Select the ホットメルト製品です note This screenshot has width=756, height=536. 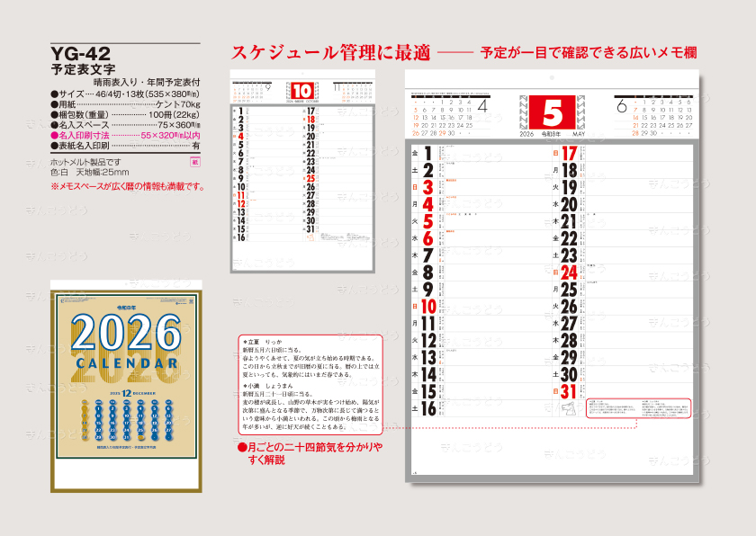[85, 162]
